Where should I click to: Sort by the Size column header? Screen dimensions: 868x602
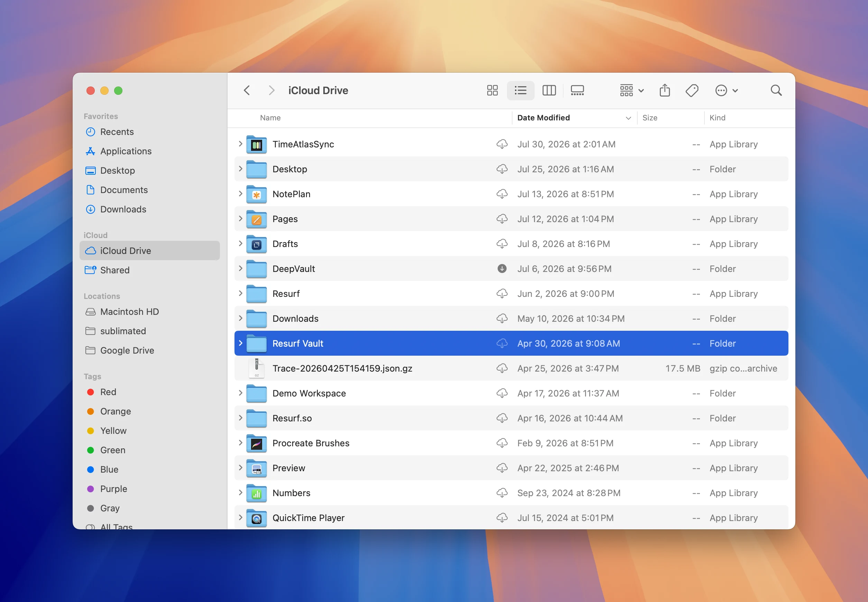649,118
